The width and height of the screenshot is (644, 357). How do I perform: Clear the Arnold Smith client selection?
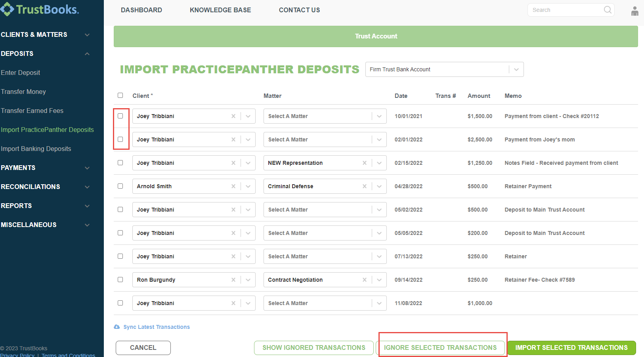(x=233, y=186)
